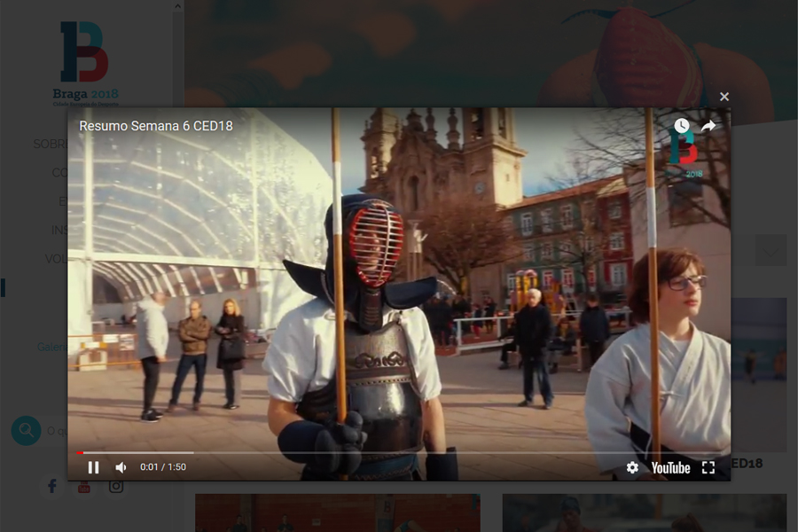Open the bottom-left video thumbnail
798x532 pixels.
pos(338,512)
